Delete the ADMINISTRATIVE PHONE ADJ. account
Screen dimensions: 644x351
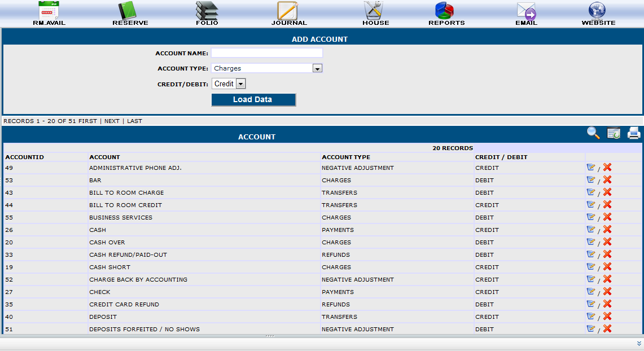click(607, 167)
